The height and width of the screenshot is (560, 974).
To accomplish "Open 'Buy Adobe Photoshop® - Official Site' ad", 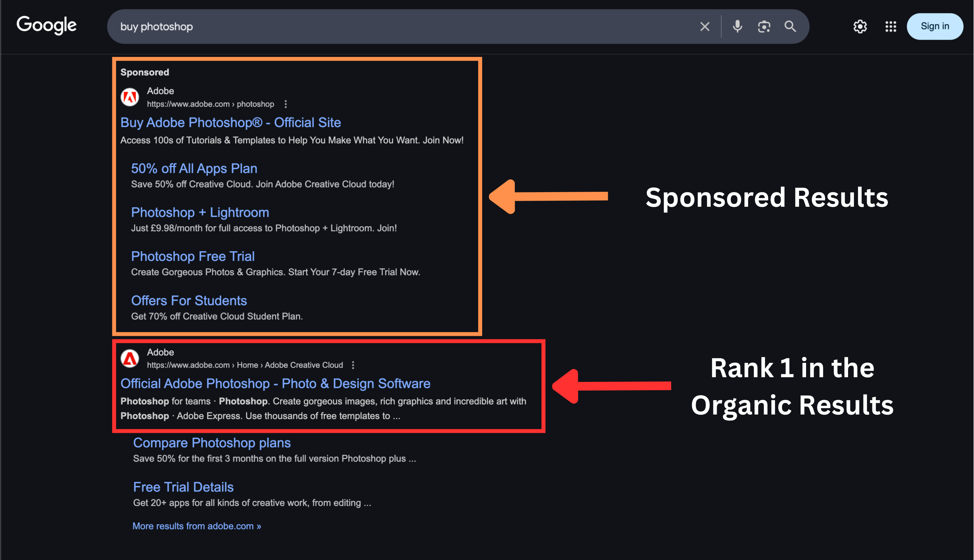I will [x=231, y=123].
